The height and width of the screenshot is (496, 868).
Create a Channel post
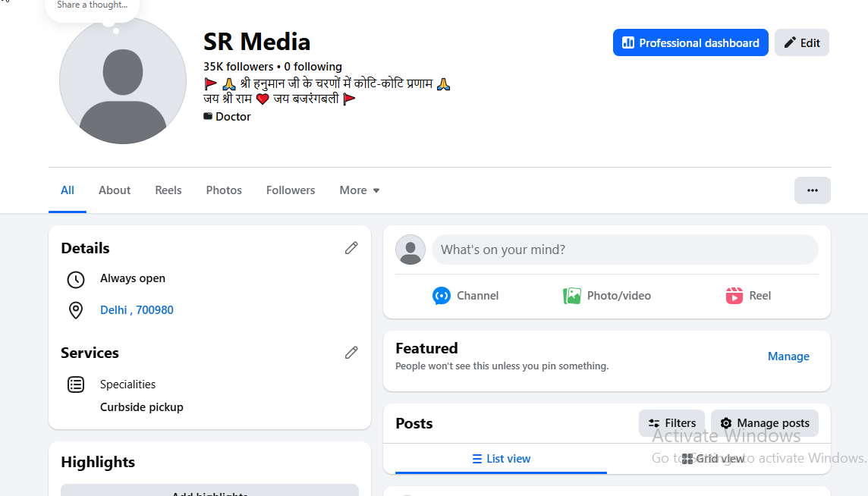[466, 296]
